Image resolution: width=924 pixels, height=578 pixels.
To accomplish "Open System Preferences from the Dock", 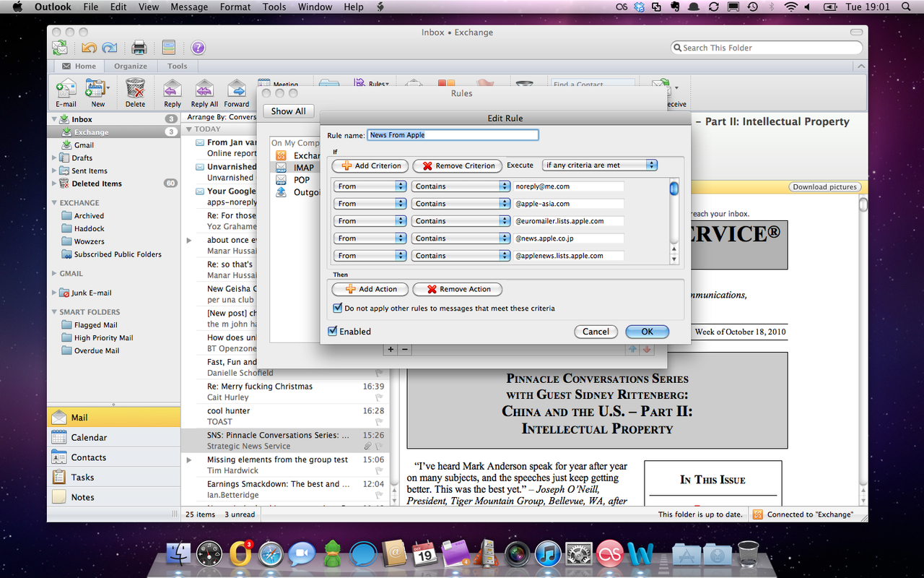I will [x=579, y=553].
